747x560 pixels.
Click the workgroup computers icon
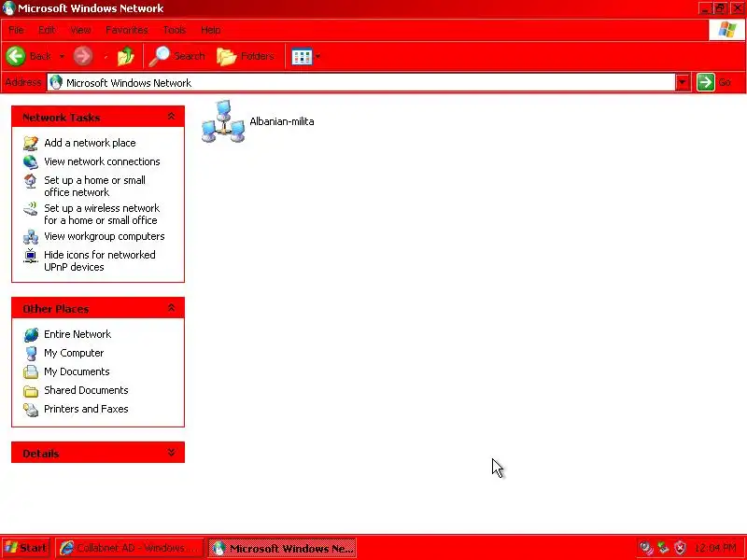pyautogui.click(x=31, y=237)
